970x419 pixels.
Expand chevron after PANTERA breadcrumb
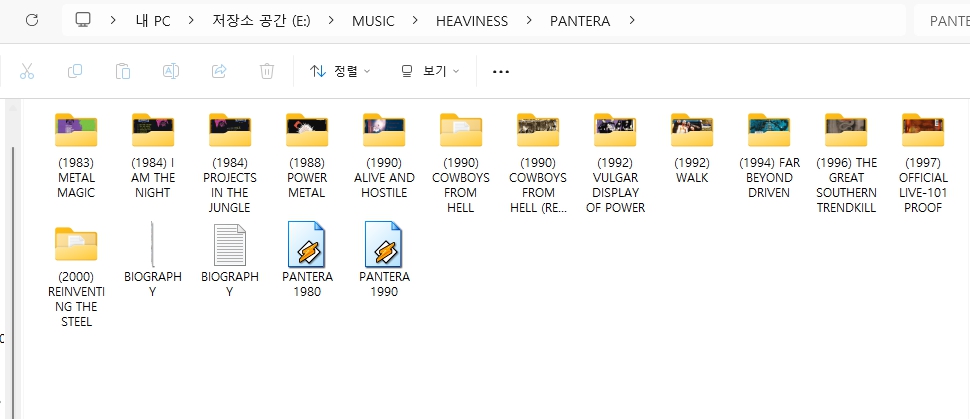point(631,20)
